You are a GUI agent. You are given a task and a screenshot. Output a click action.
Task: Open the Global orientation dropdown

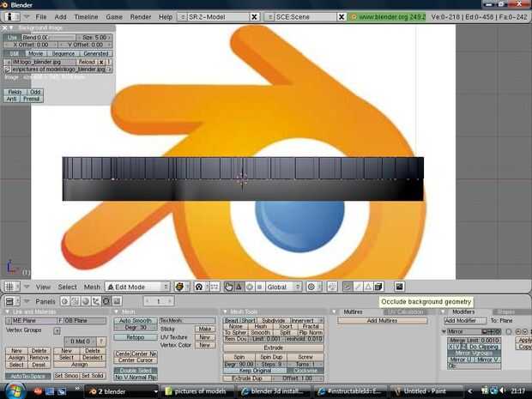[284, 287]
